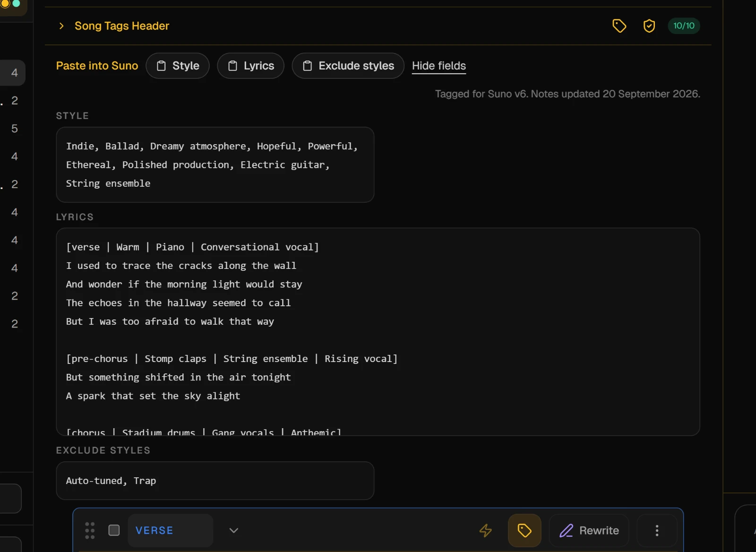Click the Exclude Styles field with Auto-tuned, Trap
The image size is (756, 552).
(x=215, y=481)
